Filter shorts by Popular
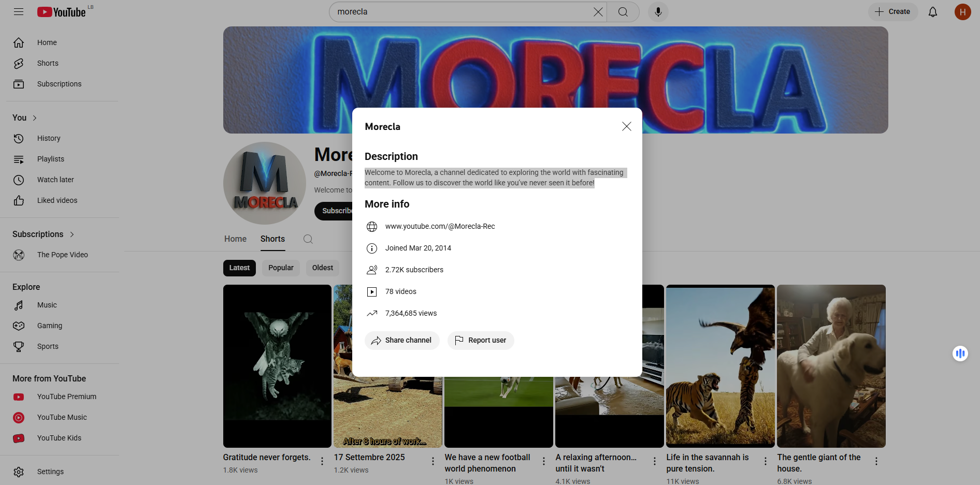The image size is (980, 485). 281,268
